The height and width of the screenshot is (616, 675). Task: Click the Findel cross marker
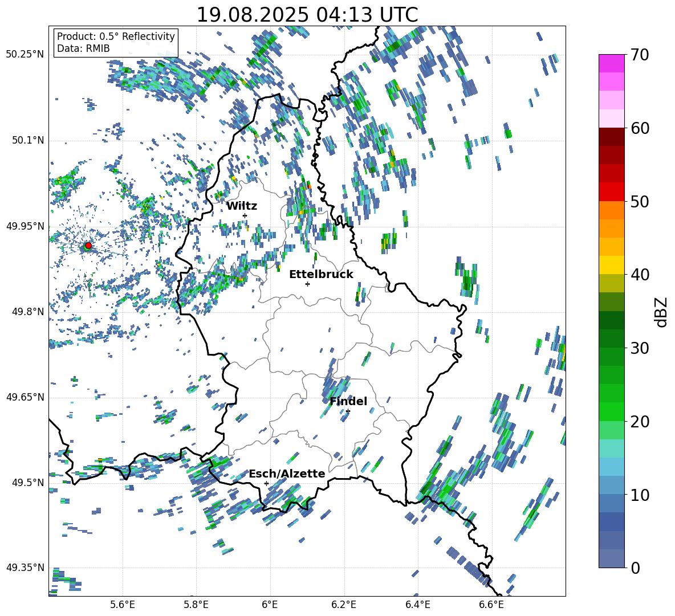point(348,411)
